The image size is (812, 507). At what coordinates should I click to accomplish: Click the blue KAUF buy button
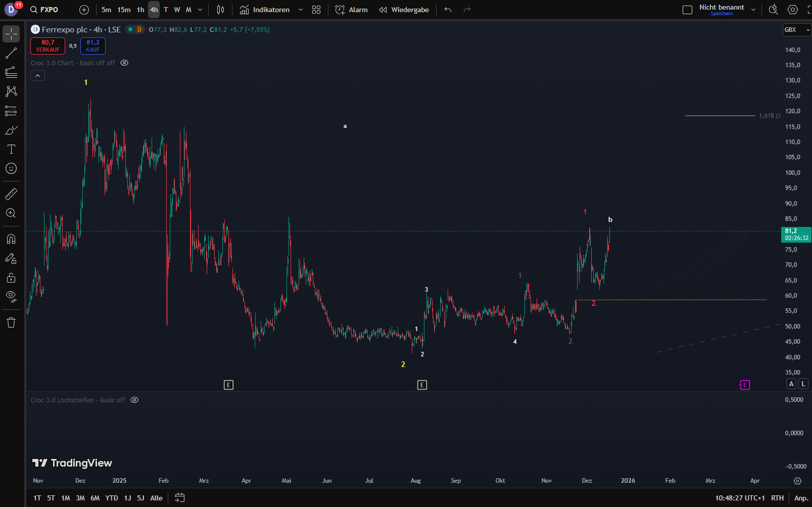[x=93, y=46]
